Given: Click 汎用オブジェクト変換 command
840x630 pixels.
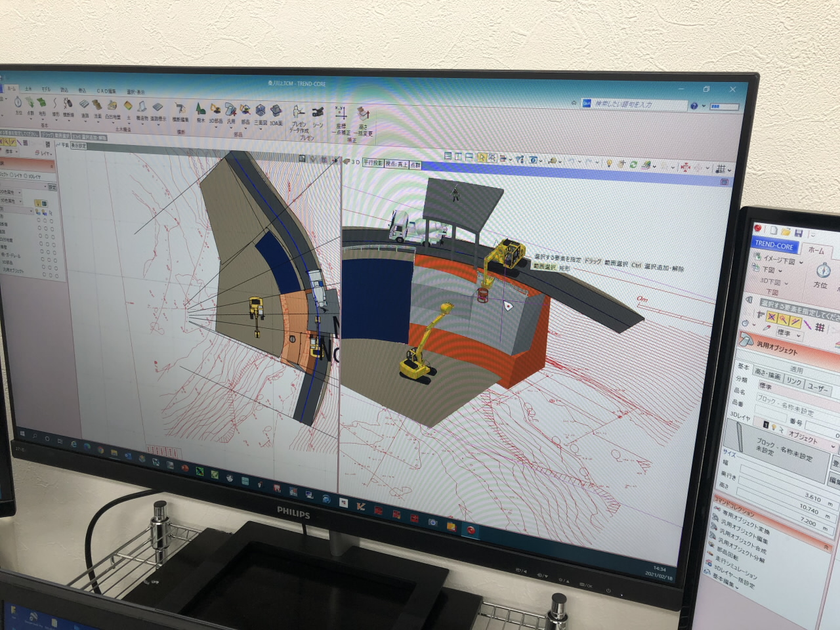Looking at the screenshot, I should 745,522.
